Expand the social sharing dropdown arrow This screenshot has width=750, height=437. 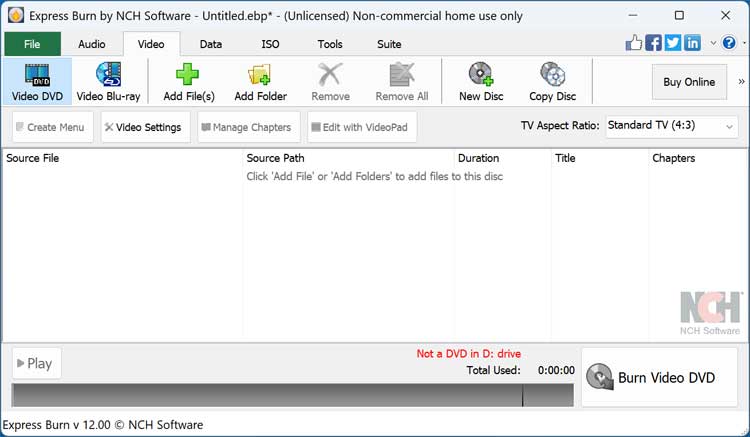pyautogui.click(x=713, y=43)
